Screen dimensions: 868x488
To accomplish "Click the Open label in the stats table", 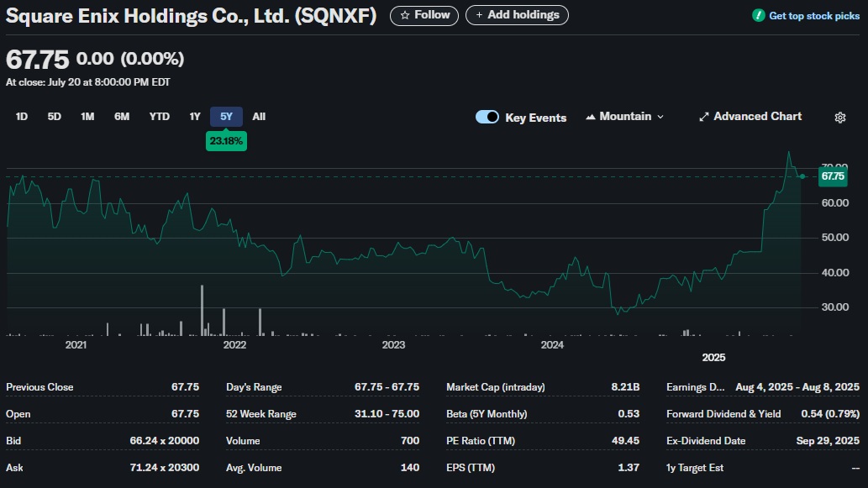I will click(x=18, y=414).
